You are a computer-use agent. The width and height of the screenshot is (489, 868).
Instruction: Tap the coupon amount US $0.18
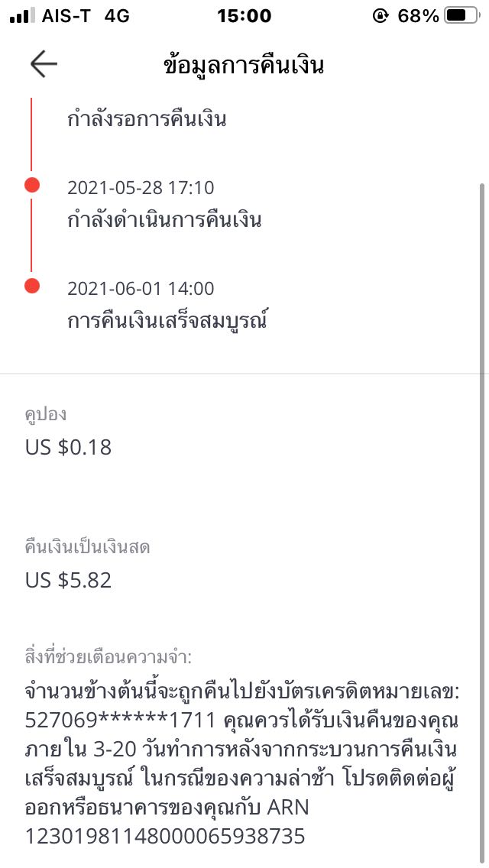coord(68,447)
